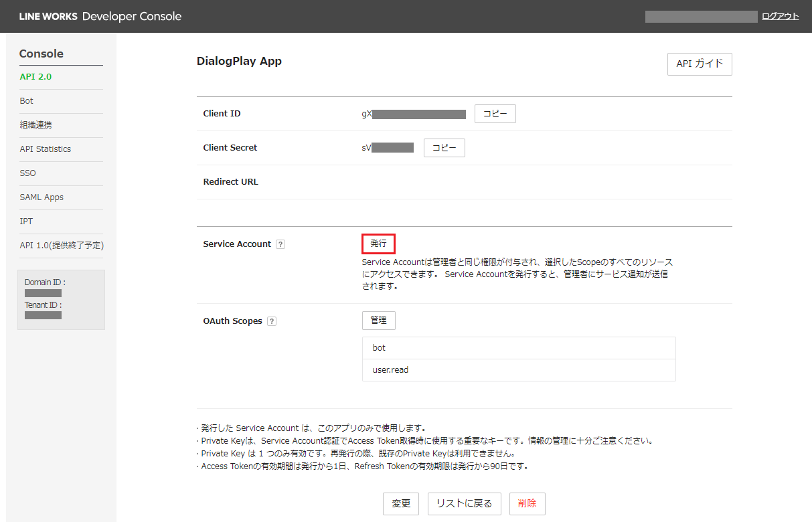Image resolution: width=812 pixels, height=522 pixels.
Task: Click the note about Private Key 1つのみ有効
Action: pyautogui.click(x=356, y=454)
